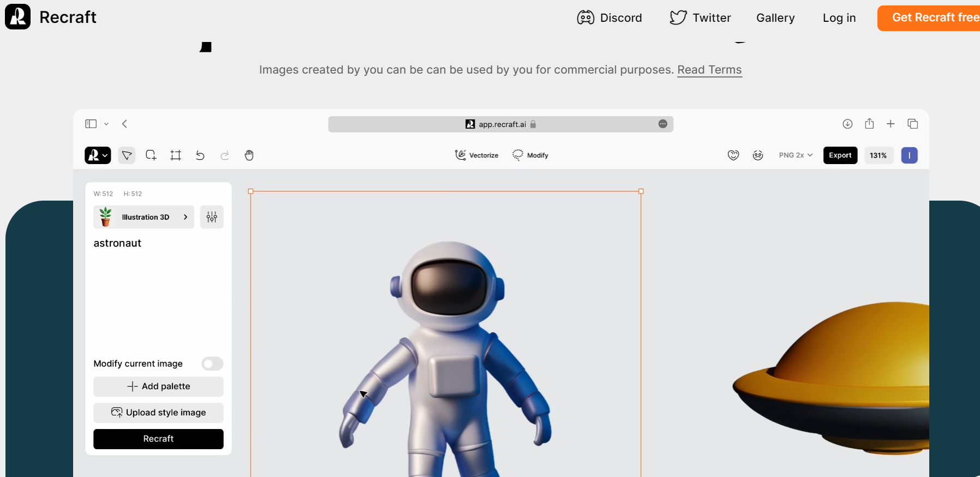The image size is (980, 477).
Task: Click the black Recraft generate button
Action: [158, 439]
